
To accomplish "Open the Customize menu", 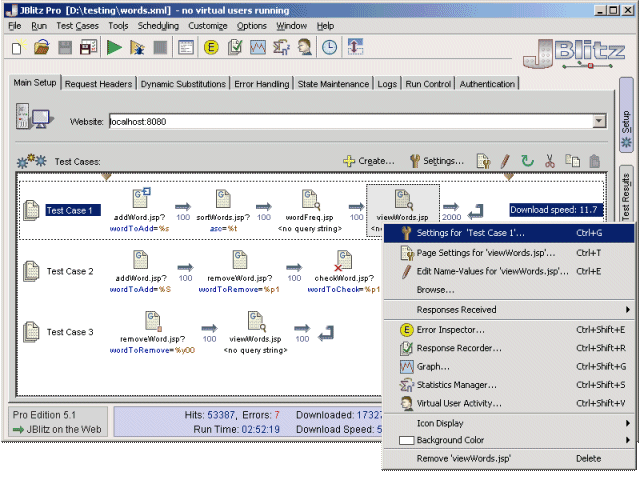I will pyautogui.click(x=207, y=26).
